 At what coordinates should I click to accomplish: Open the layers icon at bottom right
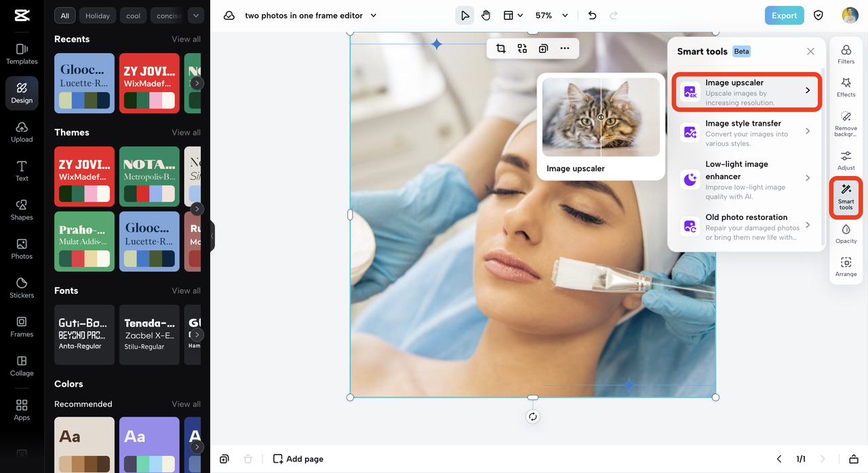pyautogui.click(x=854, y=459)
